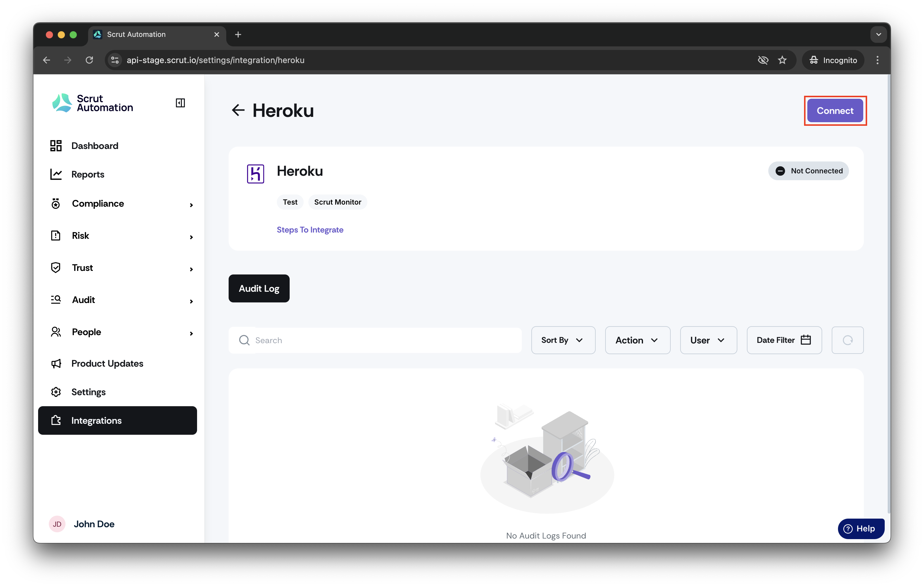Image resolution: width=924 pixels, height=587 pixels.
Task: Select the Audit Log tab
Action: pos(259,288)
